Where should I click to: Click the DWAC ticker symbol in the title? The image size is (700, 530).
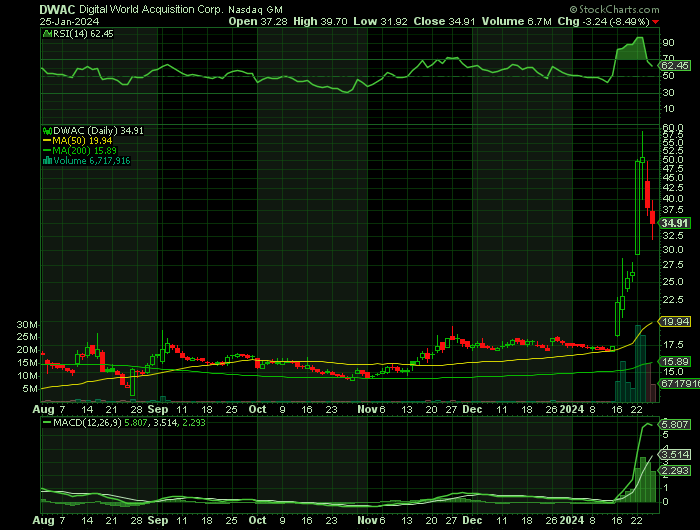click(x=57, y=9)
